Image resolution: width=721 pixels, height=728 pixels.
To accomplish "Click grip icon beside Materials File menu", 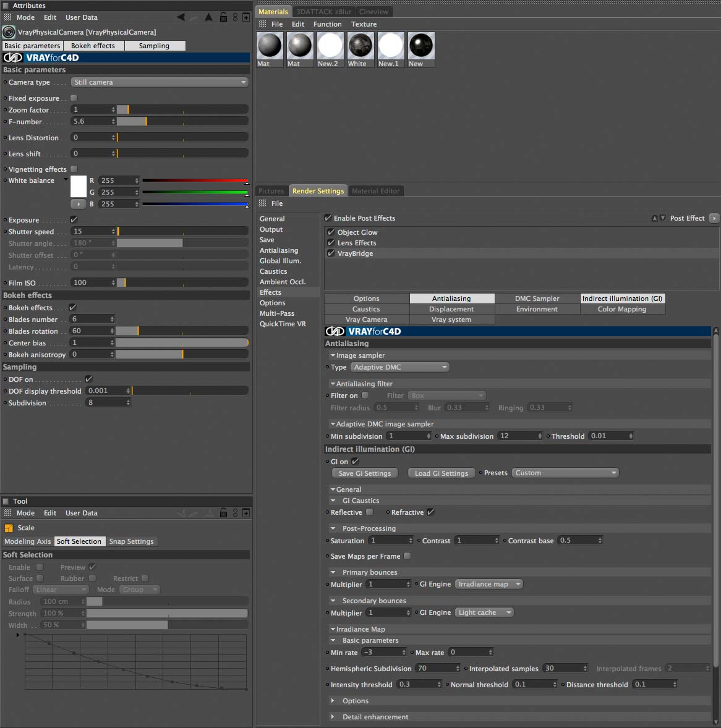I will click(262, 24).
